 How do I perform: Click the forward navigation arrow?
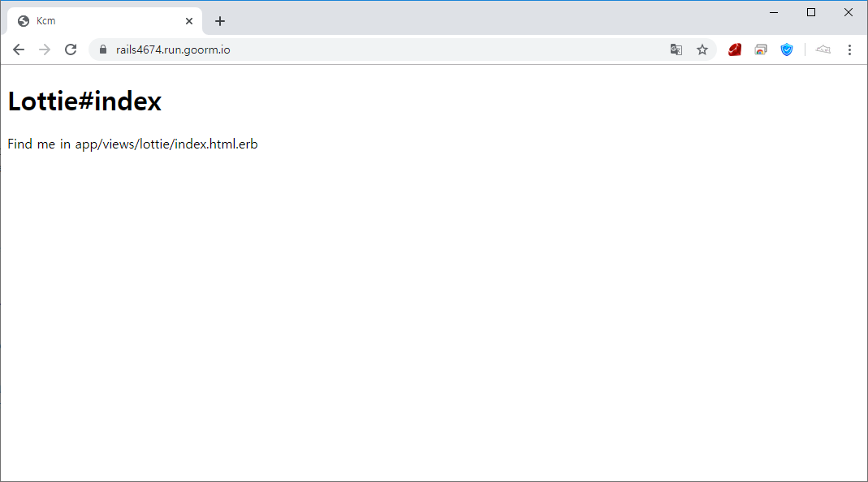[x=45, y=49]
